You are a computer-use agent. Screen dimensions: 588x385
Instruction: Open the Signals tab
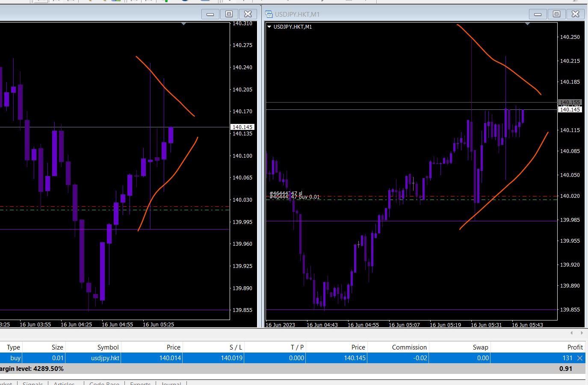[33, 383]
